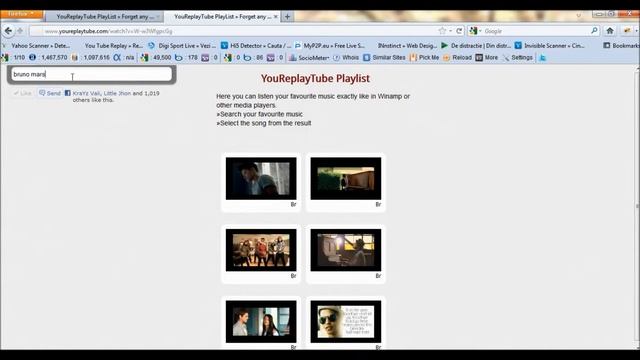Viewport: 640px width, 360px height.
Task: Click the 49,500 Google index indicator
Action: pos(156,58)
